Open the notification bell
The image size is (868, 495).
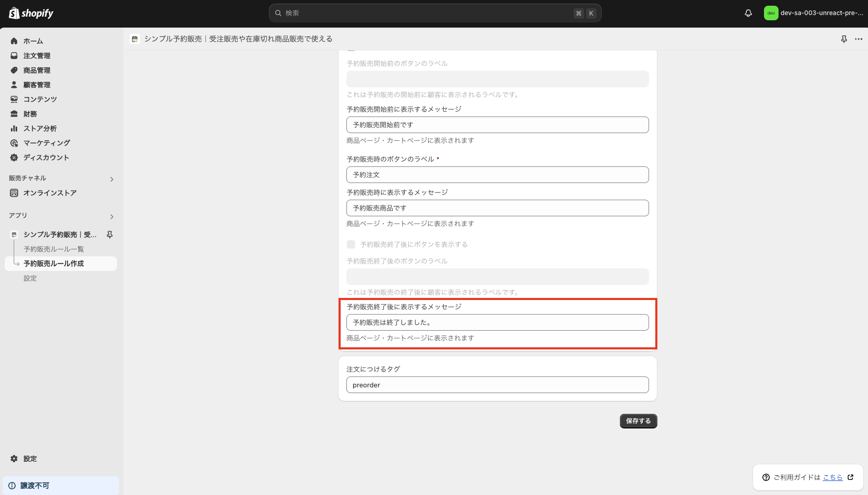[748, 13]
